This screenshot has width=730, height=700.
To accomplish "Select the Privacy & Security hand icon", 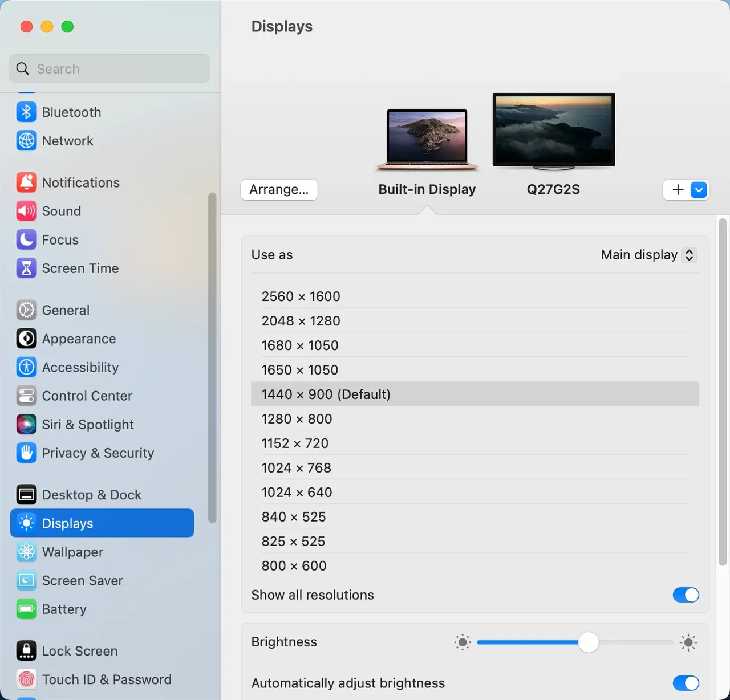I will tap(26, 453).
